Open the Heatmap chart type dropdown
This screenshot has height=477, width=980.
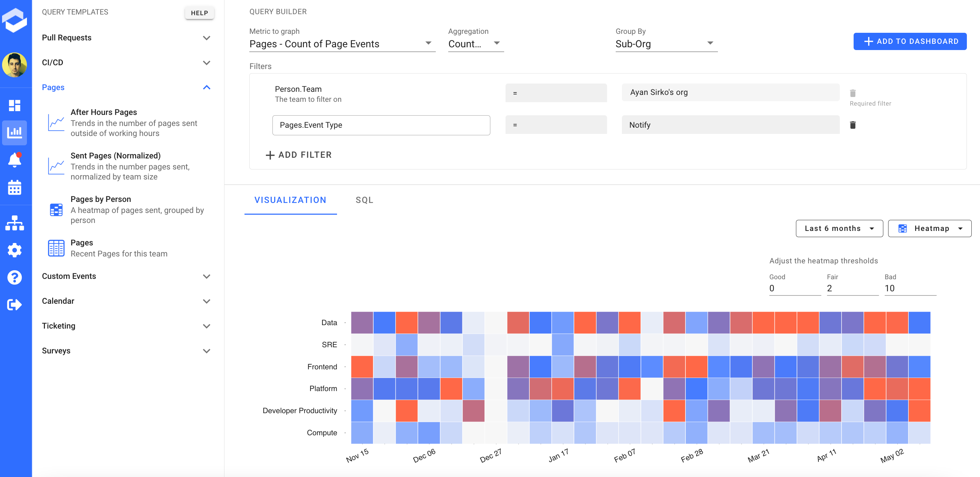929,228
